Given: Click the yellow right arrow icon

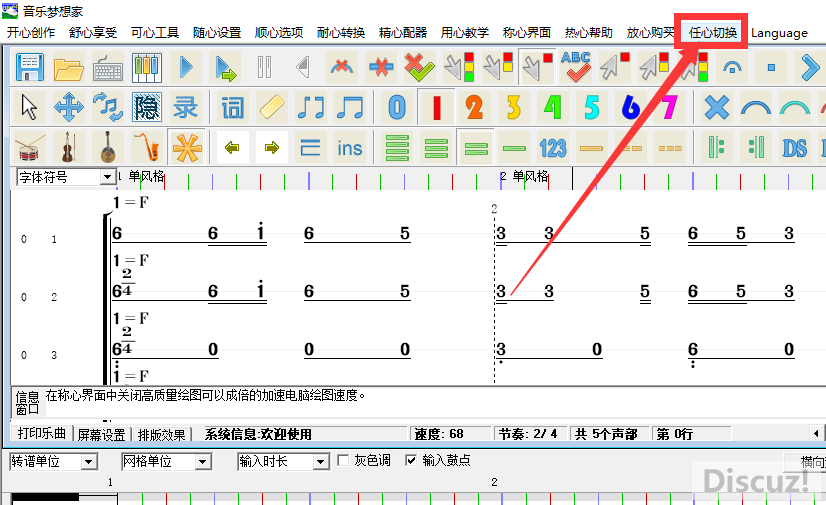Looking at the screenshot, I should (x=271, y=147).
